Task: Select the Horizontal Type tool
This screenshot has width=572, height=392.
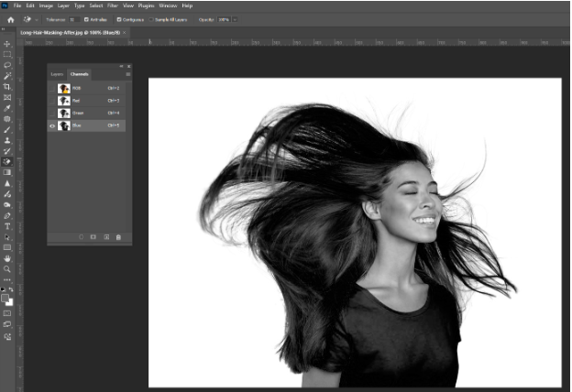Action: (x=7, y=226)
